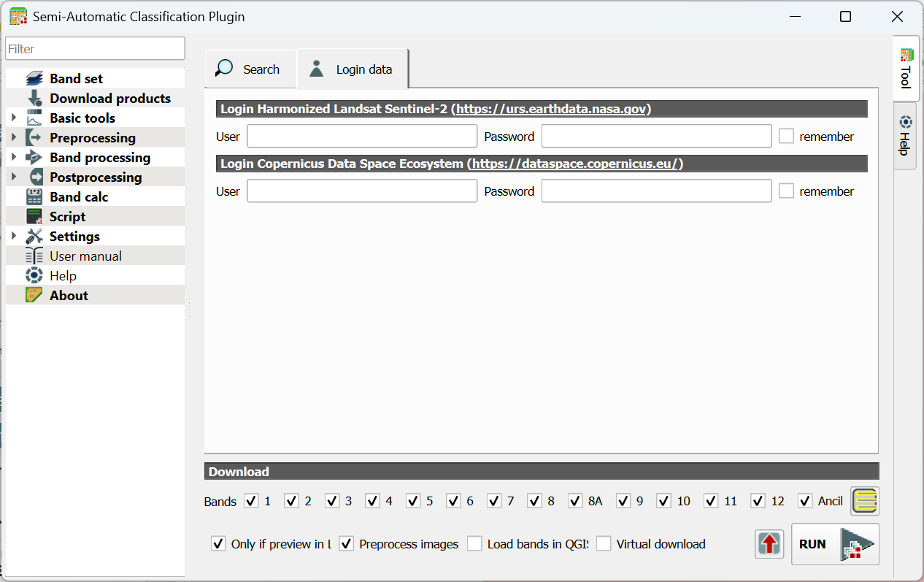Screen dimensions: 924x582
Task: Click the About icon in sidebar
Action: pos(34,295)
